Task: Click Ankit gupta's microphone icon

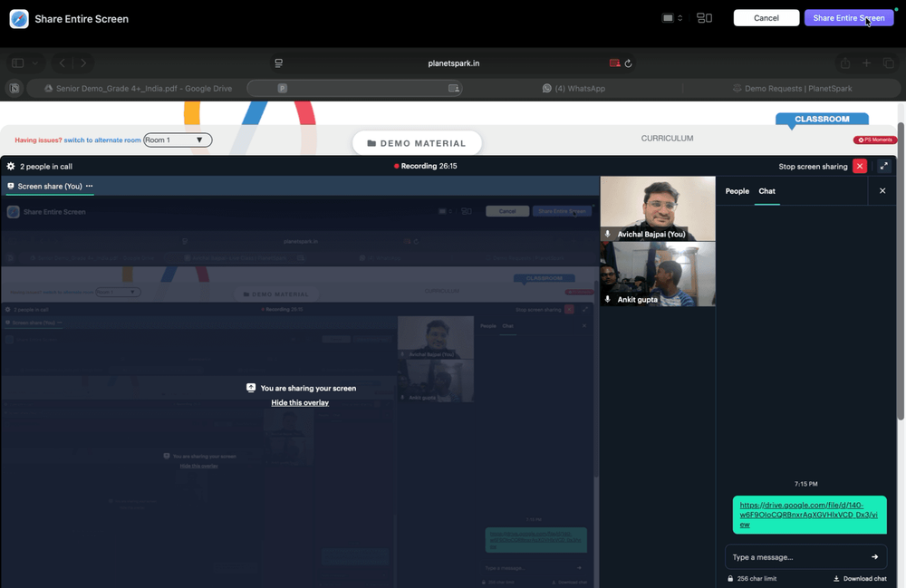Action: pyautogui.click(x=607, y=299)
